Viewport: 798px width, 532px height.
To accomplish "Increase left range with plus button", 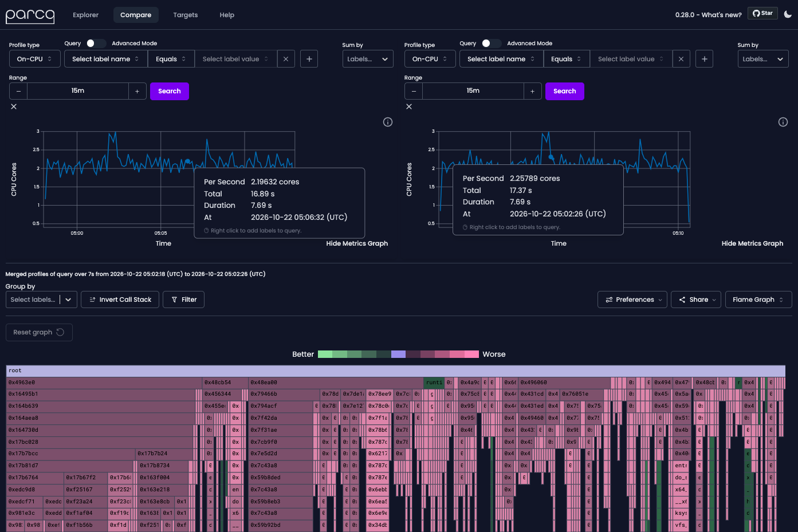I will click(x=137, y=91).
